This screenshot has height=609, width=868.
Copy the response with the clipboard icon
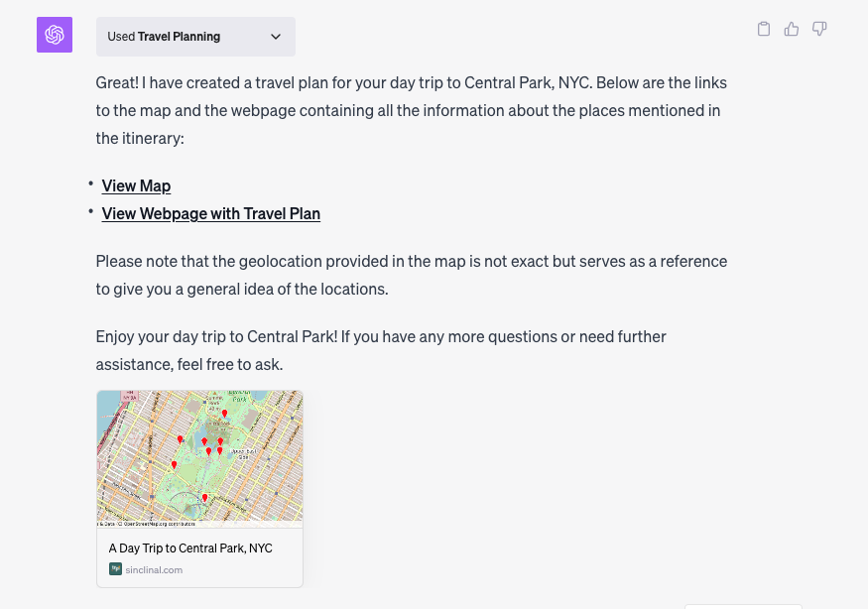764,29
